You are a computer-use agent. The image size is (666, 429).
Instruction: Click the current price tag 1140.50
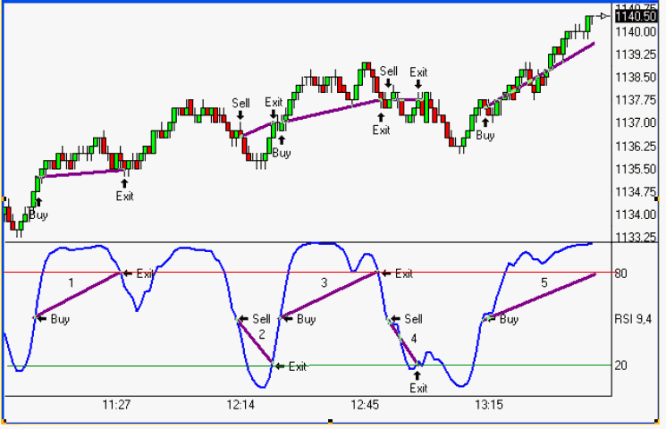pyautogui.click(x=636, y=15)
